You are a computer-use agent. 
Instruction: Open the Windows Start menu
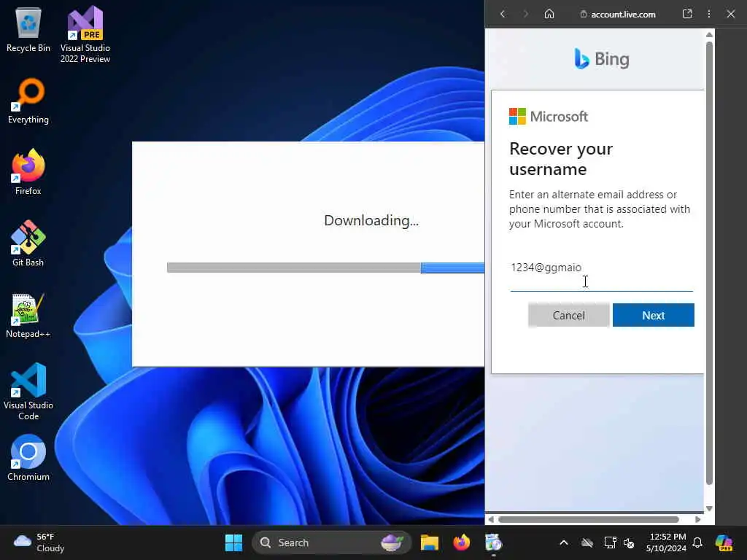pyautogui.click(x=233, y=542)
